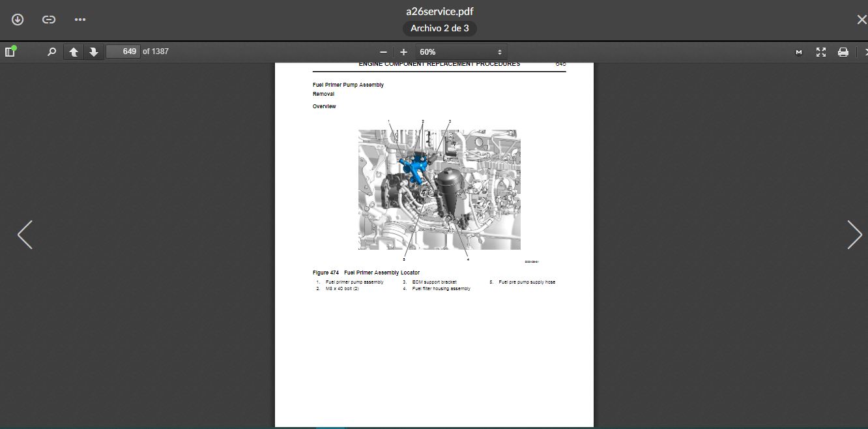Open the 60% zoom level dropdown
Image resolution: width=868 pixels, height=429 pixels.
pos(461,52)
